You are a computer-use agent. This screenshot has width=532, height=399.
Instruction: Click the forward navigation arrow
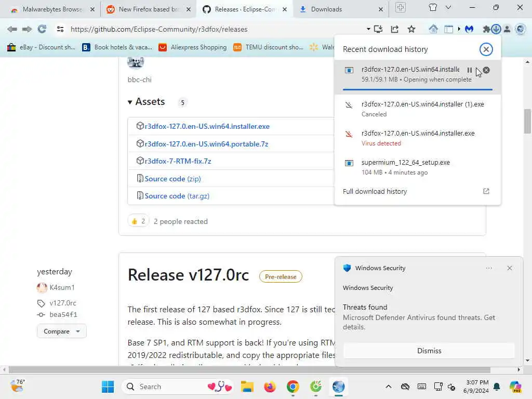coord(27,29)
